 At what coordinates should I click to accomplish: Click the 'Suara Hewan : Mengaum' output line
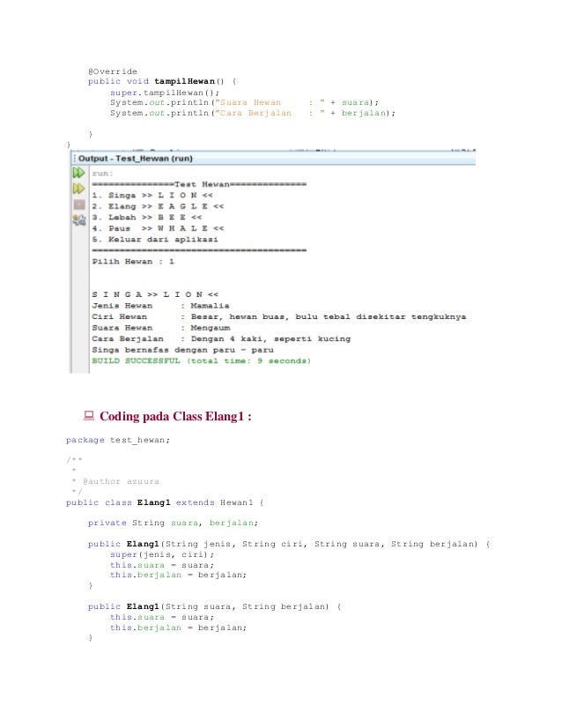[160, 328]
